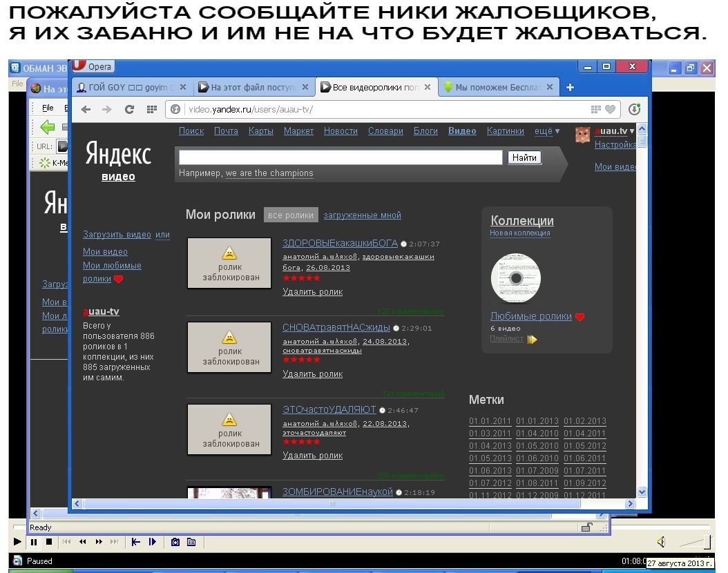
Task: Click the collection disc thumbnail
Action: [x=516, y=278]
